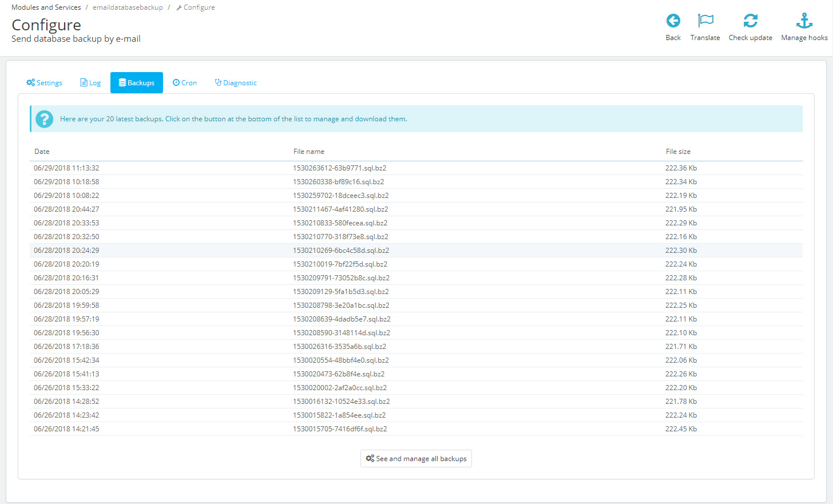Switch to the Backups tab
The height and width of the screenshot is (504, 833).
tap(137, 83)
